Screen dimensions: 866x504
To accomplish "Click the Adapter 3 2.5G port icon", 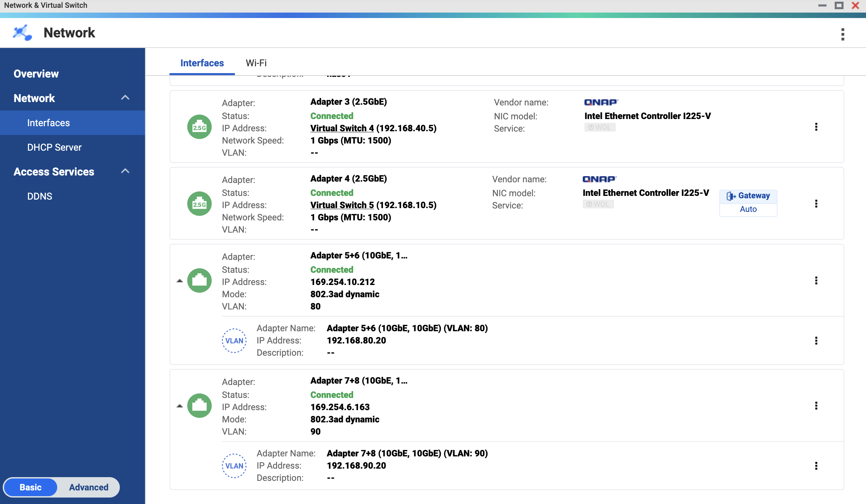I will click(199, 127).
